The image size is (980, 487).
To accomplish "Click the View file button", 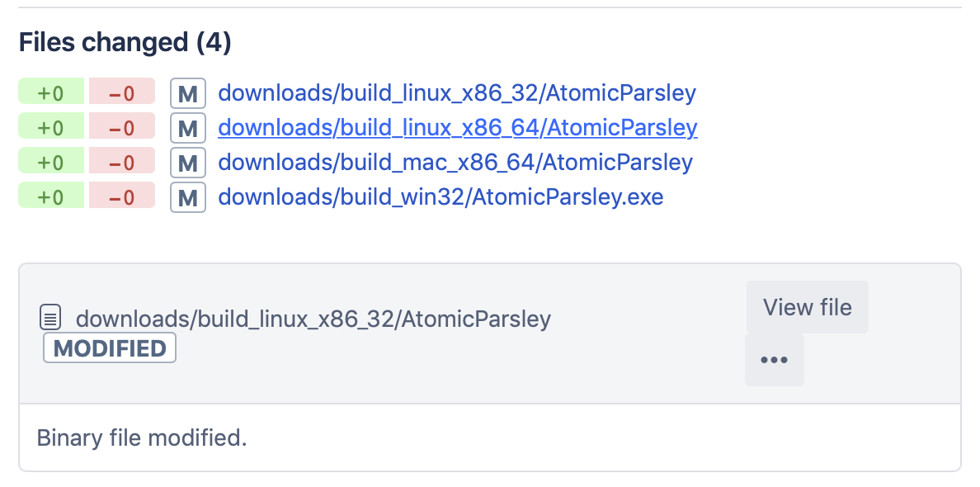I will [807, 307].
